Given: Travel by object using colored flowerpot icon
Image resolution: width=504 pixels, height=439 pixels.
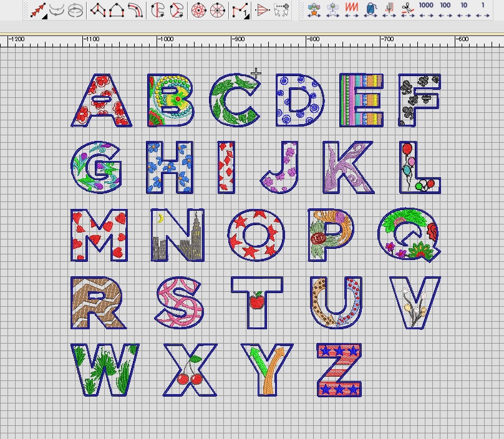Looking at the screenshot, I should [x=313, y=10].
